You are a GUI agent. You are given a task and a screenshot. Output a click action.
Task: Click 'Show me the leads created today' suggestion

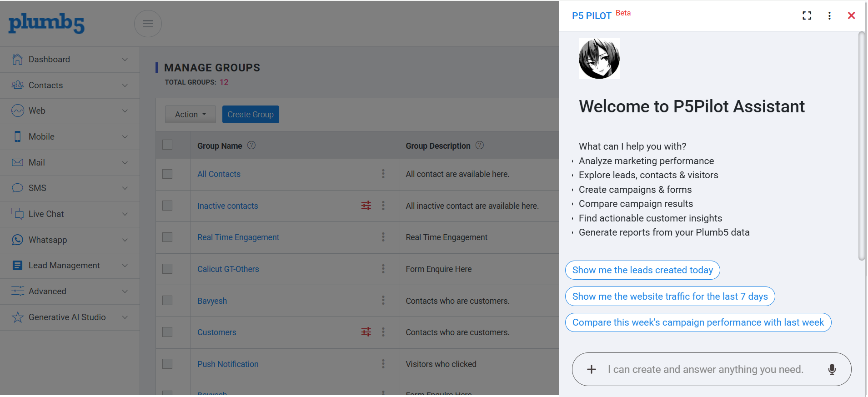click(642, 270)
